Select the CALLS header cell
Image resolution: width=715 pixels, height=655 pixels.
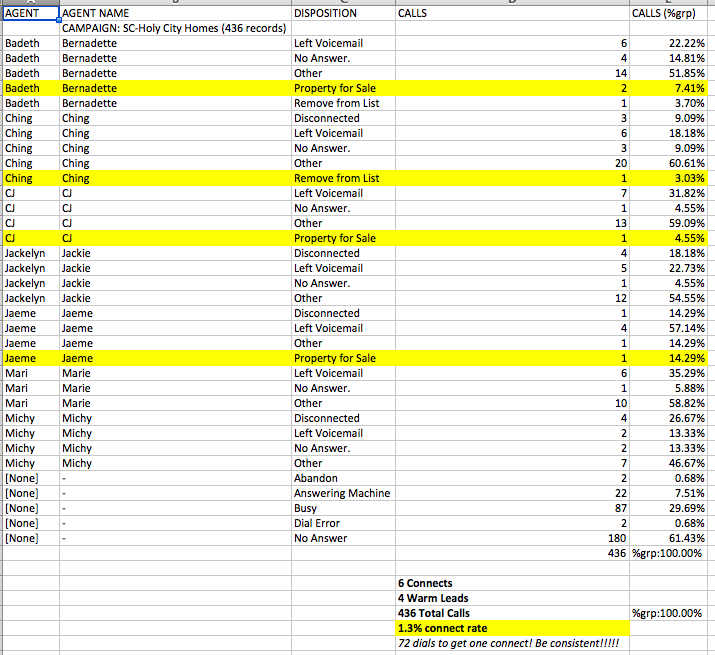[x=512, y=13]
